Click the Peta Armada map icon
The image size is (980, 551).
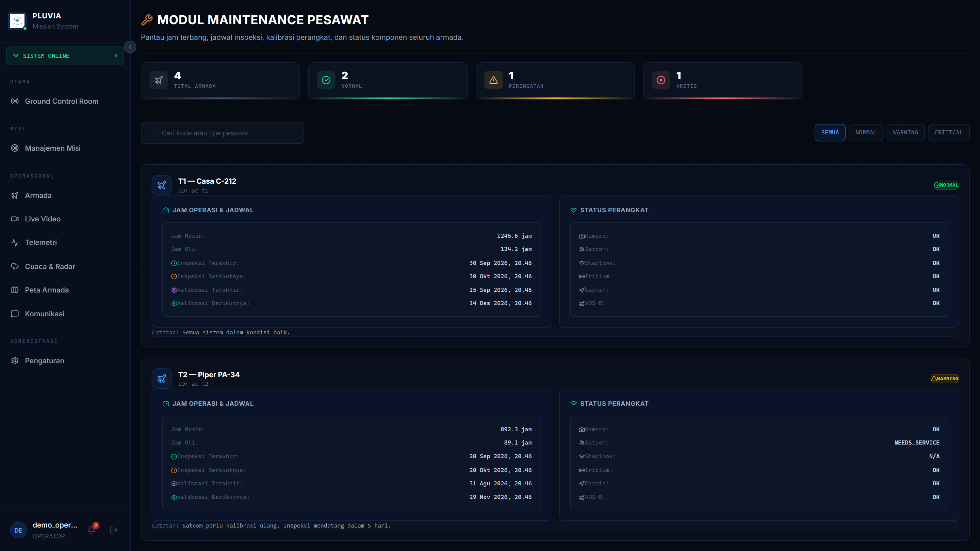15,290
